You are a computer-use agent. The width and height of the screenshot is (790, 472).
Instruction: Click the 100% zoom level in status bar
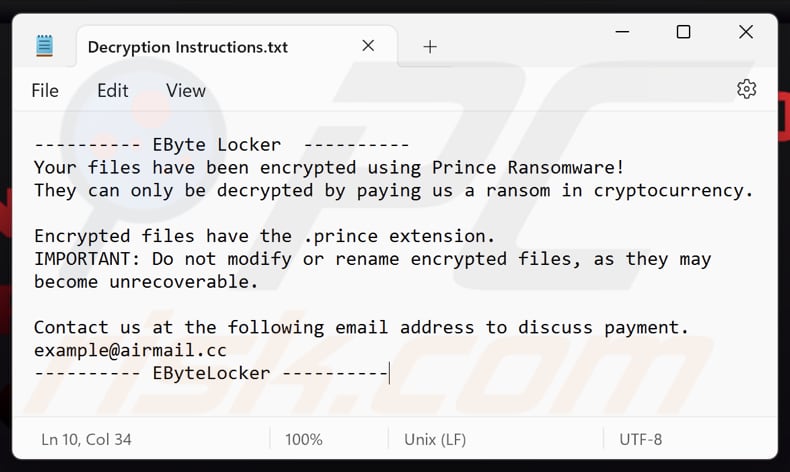click(x=303, y=439)
